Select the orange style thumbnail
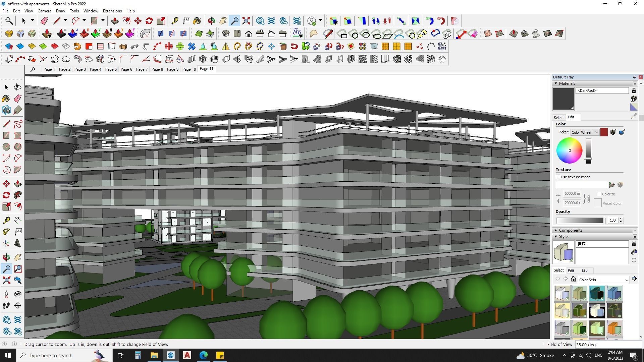Viewport: 644px width, 362px height. (614, 328)
